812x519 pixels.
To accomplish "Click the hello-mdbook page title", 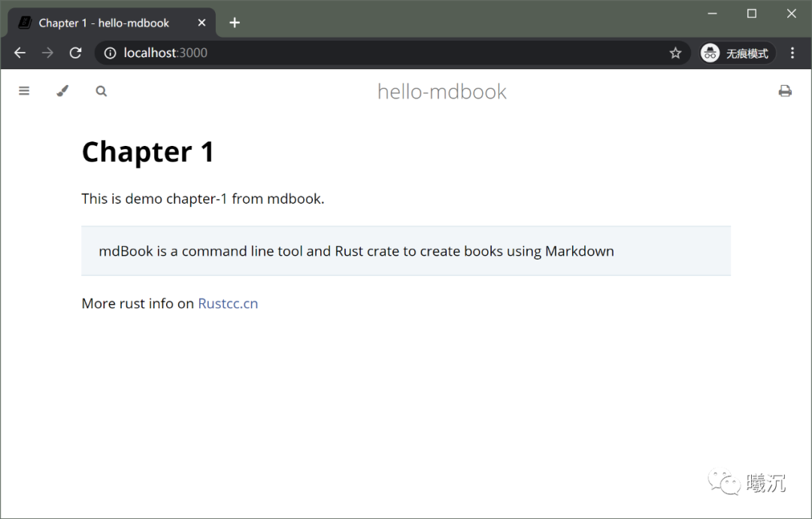I will tap(442, 91).
